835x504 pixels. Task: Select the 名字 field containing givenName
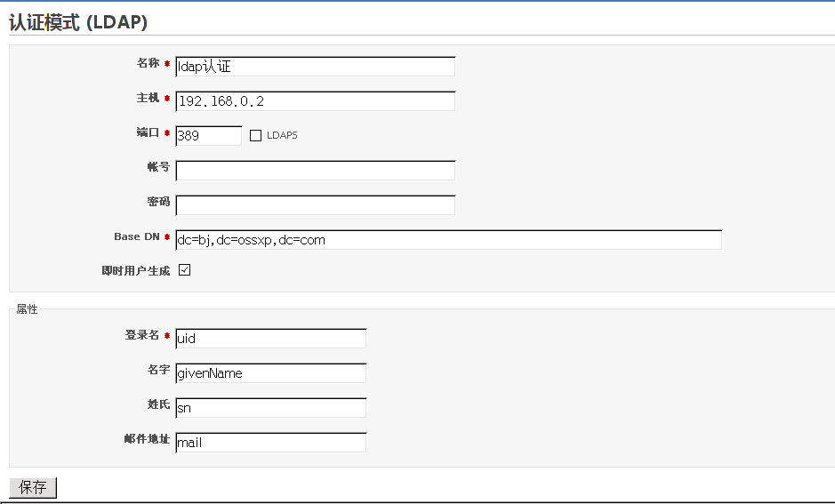(270, 373)
